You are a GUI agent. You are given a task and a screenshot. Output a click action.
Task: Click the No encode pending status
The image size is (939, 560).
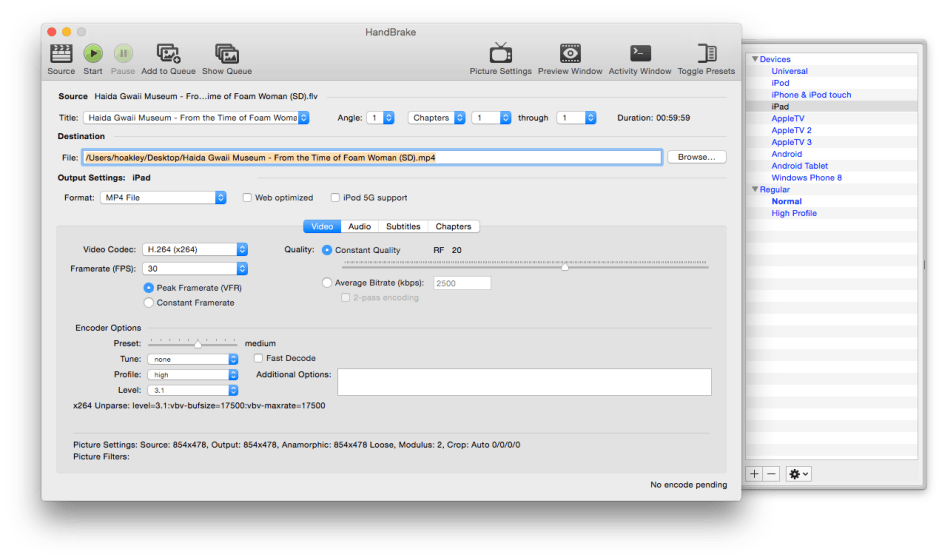point(689,485)
